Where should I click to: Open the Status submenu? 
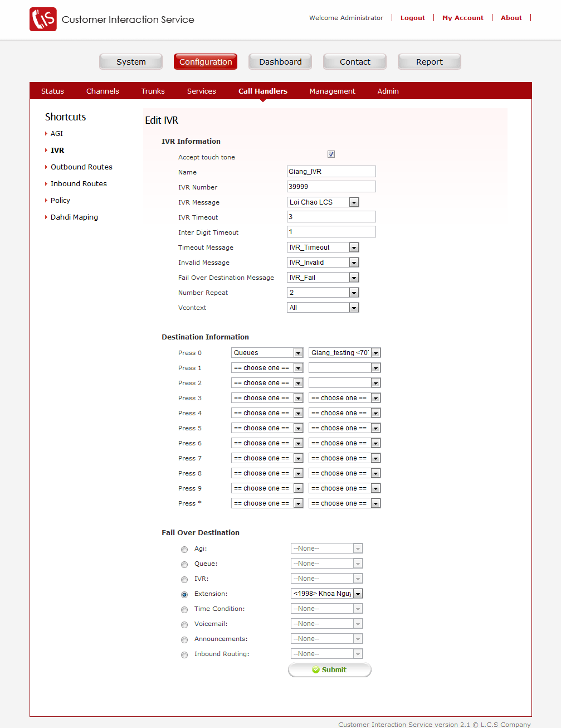(52, 91)
